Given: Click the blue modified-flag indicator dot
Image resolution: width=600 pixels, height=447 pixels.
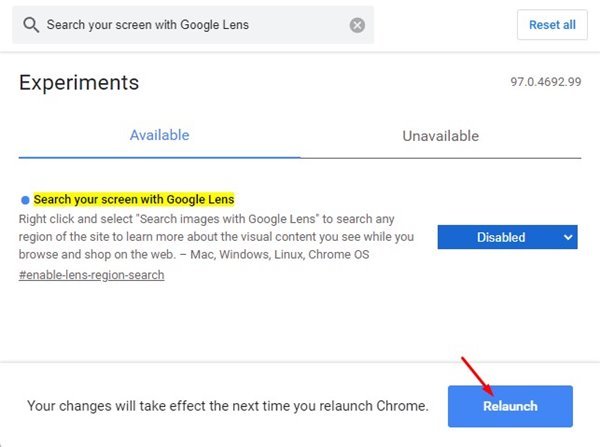Looking at the screenshot, I should tap(25, 200).
